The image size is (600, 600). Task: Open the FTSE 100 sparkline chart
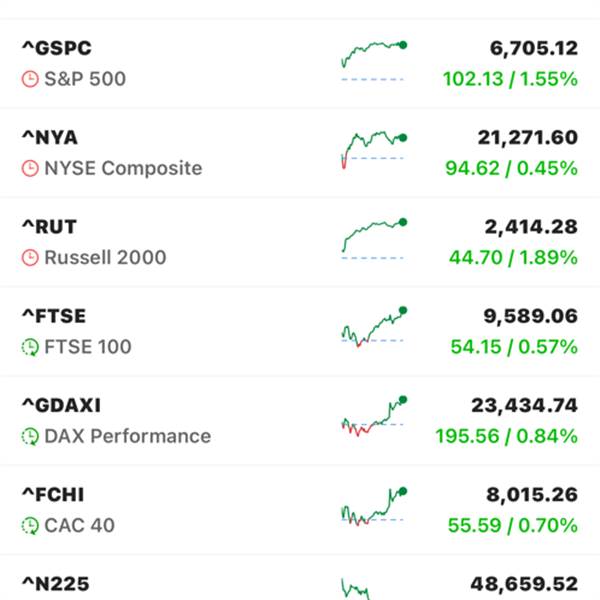point(373,327)
